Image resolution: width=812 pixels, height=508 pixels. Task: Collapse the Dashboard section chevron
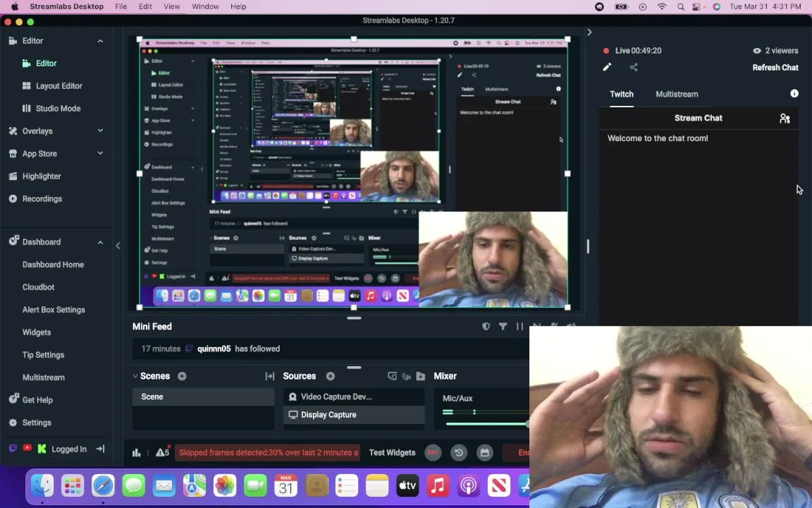coord(101,242)
